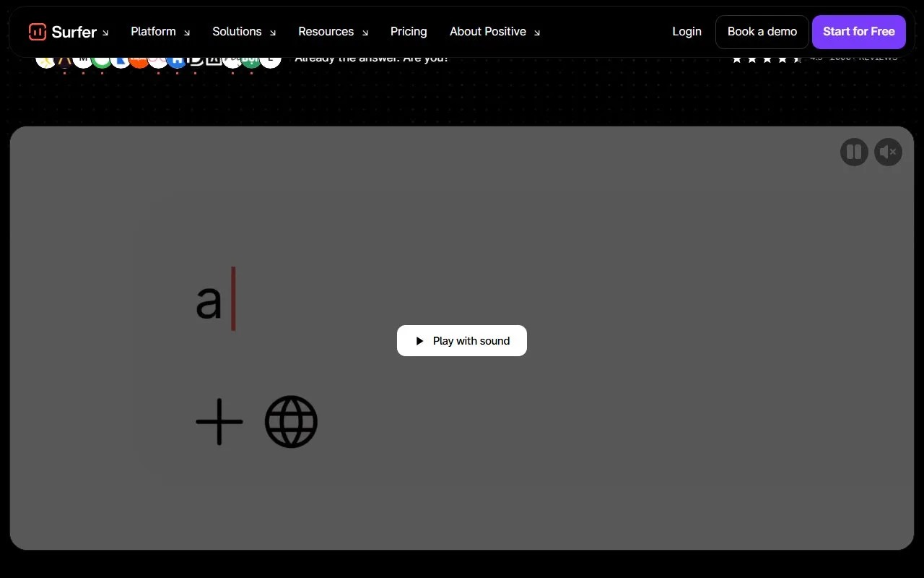Open the Login link
The height and width of the screenshot is (578, 924).
pos(687,32)
